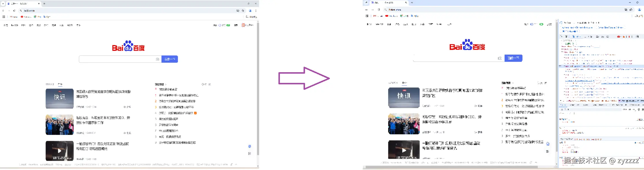Open a new tab in left browser window
This screenshot has height=170, width=644.
point(44,4)
